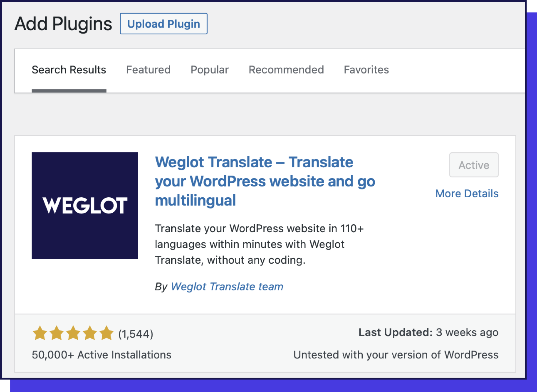The width and height of the screenshot is (537, 392).
Task: Open the Recommended plugins tab
Action: pyautogui.click(x=286, y=70)
